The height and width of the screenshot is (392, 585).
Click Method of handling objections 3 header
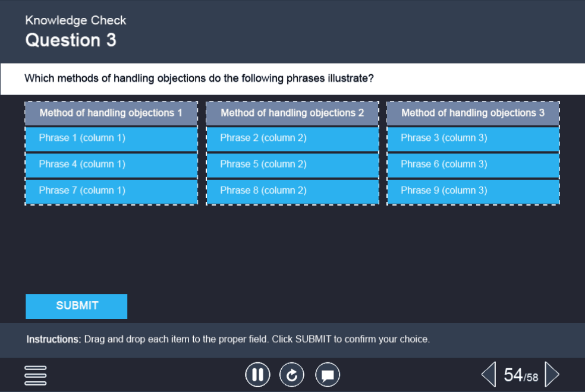(473, 113)
